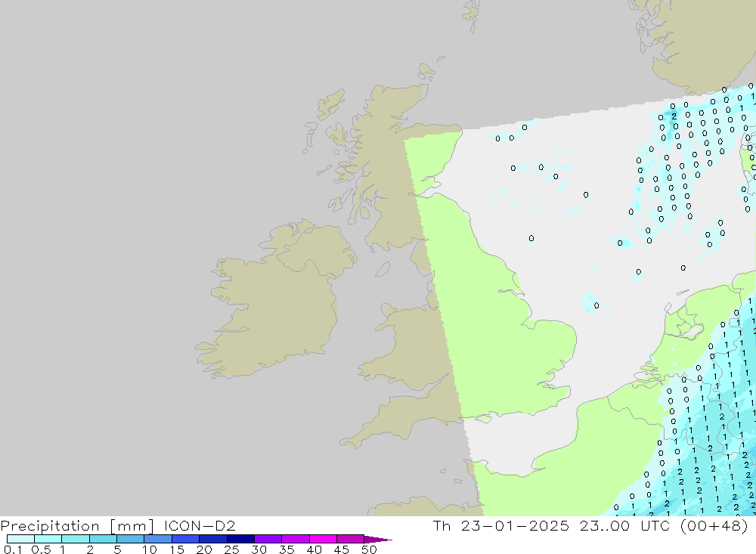Screen dimensions: 756x554
Task: Click the '40' legend scale label
Action: [314, 549]
